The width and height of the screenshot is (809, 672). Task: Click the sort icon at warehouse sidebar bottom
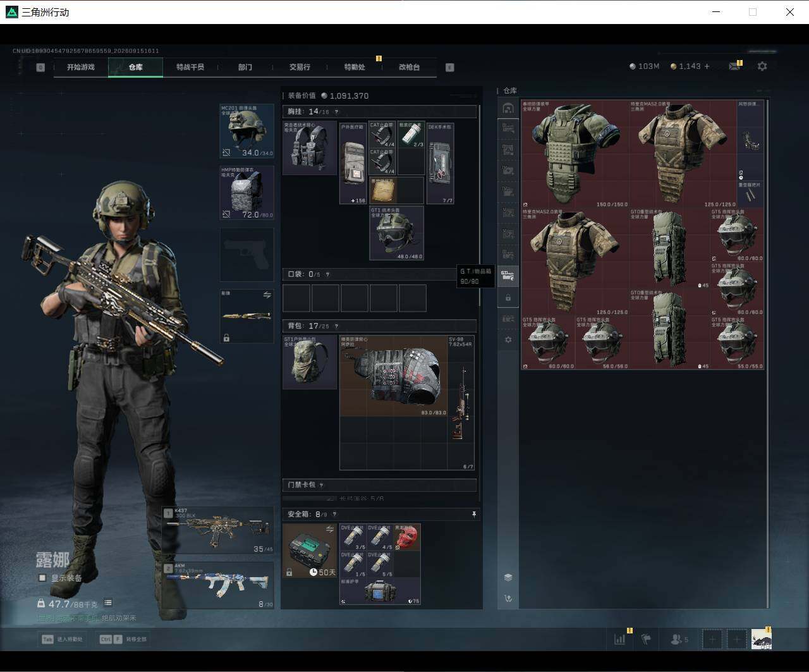(508, 598)
